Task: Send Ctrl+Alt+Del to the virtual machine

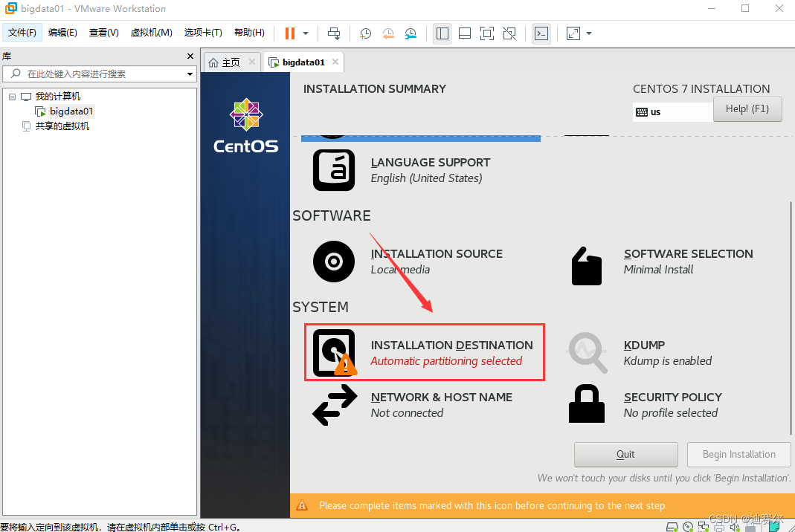Action: pos(334,33)
